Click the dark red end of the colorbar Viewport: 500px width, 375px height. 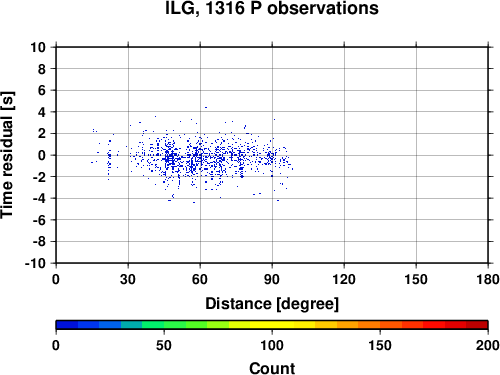click(x=477, y=325)
